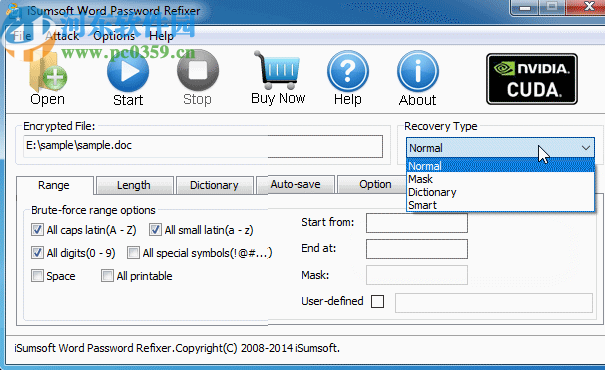605x370 pixels.
Task: Switch to the Dictionary tab
Action: click(x=214, y=185)
